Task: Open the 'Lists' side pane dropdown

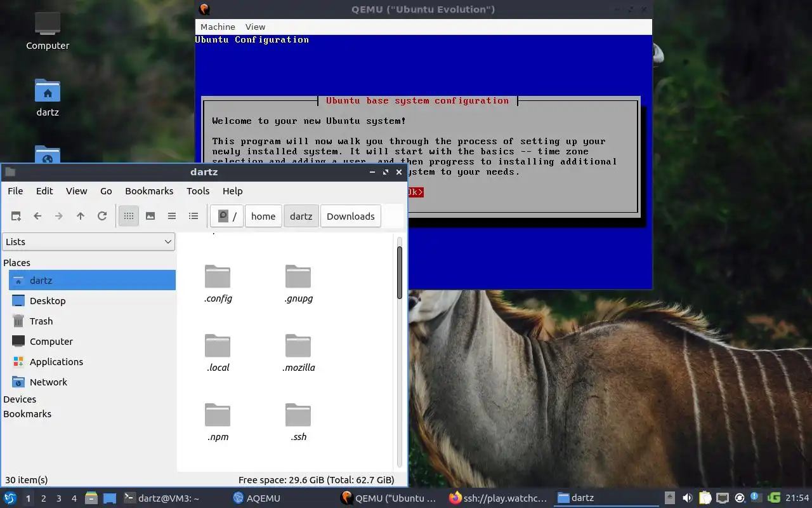Action: [88, 241]
